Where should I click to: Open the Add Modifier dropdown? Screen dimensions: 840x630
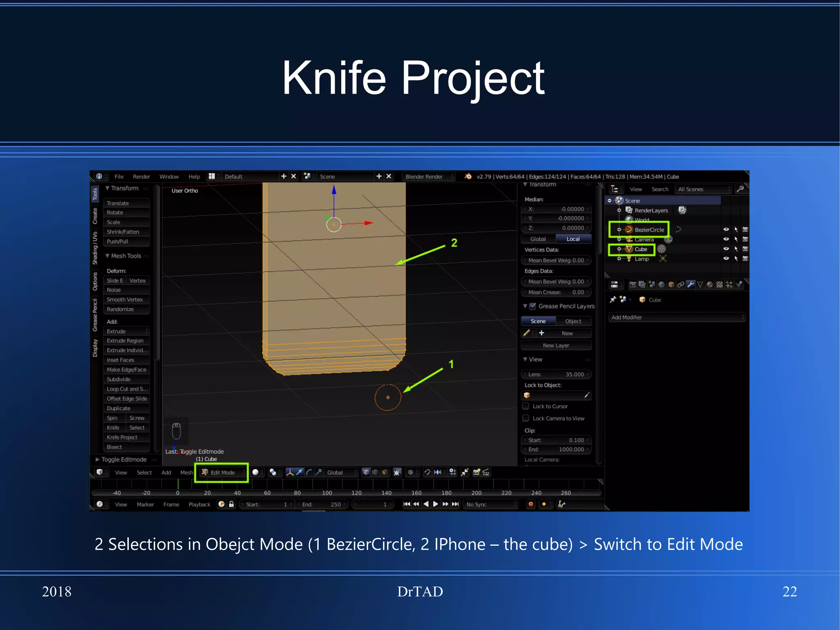(x=676, y=317)
